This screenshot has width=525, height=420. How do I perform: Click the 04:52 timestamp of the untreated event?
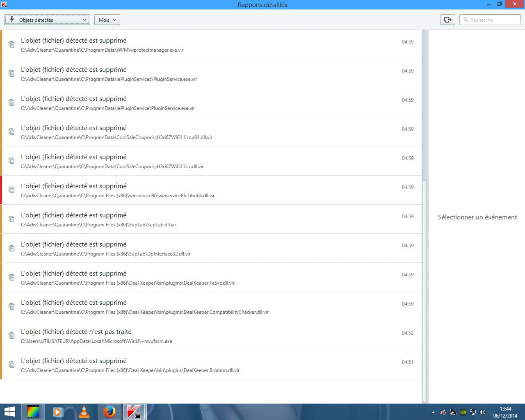click(408, 333)
